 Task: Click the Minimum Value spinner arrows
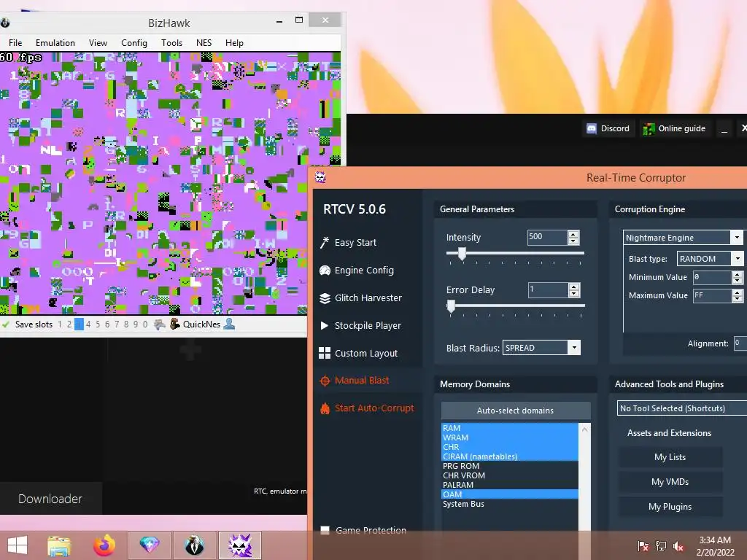(737, 277)
